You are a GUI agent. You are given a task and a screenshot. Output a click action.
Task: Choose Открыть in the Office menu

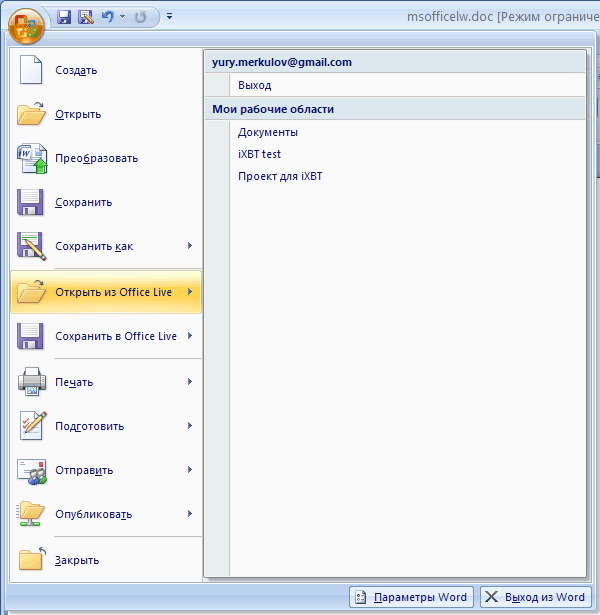(78, 115)
